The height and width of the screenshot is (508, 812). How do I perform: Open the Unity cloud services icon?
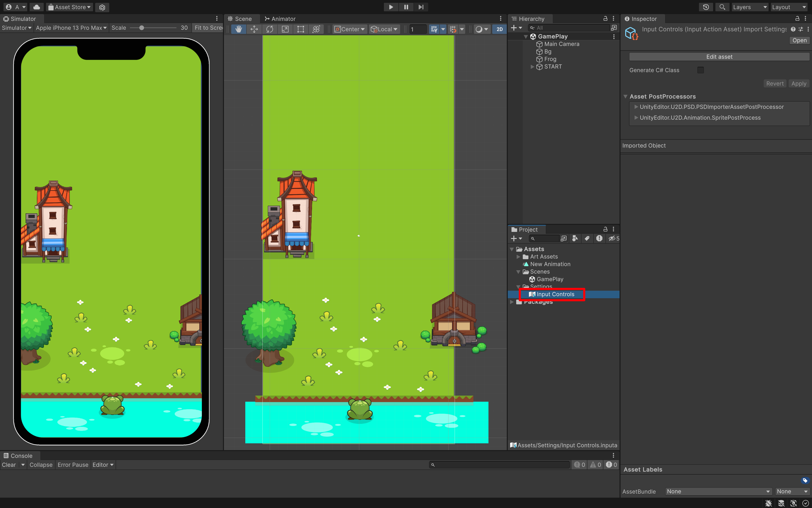tap(37, 7)
